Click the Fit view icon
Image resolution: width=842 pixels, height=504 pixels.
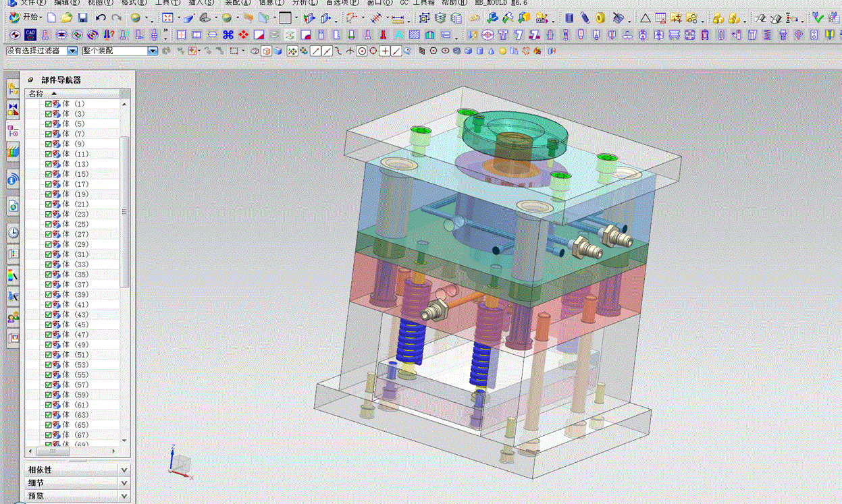168,18
